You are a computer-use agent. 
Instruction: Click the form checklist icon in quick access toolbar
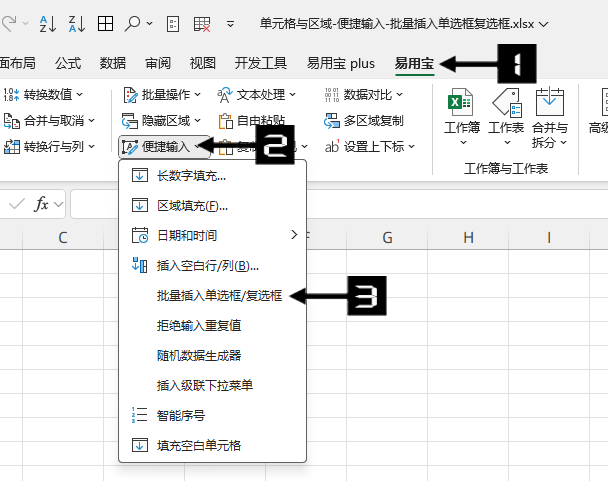[x=173, y=24]
